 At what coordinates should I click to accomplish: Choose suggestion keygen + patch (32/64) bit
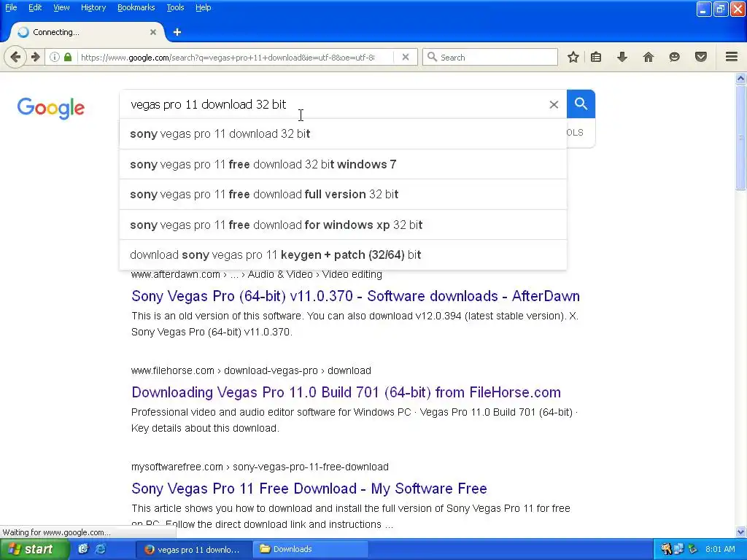coord(343,254)
